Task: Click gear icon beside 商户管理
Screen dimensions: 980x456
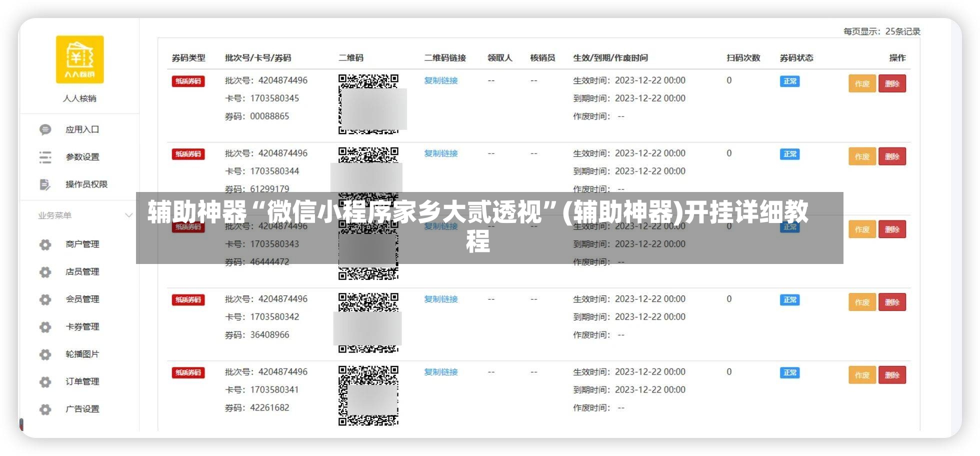Action: point(45,244)
